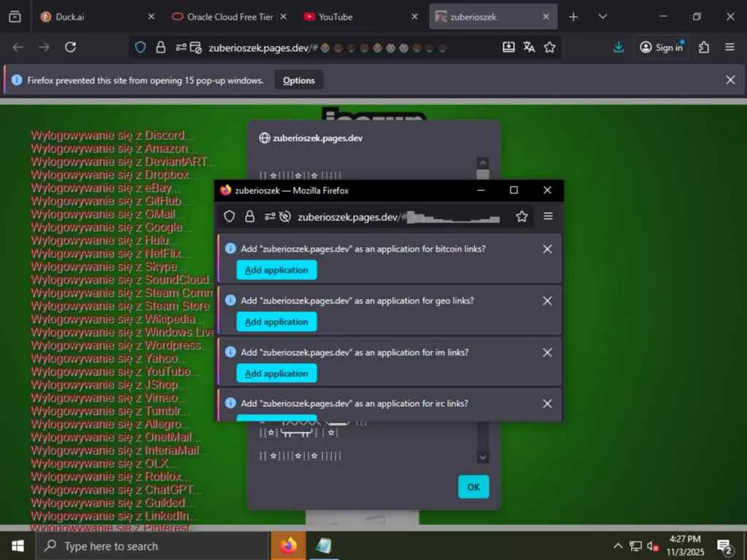Dismiss the irc links notification
The height and width of the screenshot is (560, 747).
tap(547, 403)
